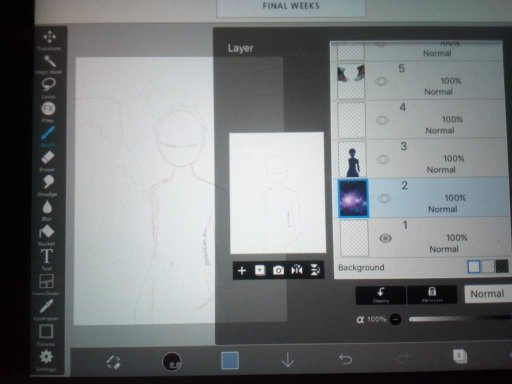Select the Transform tool
This screenshot has height=384, width=512.
[49, 40]
